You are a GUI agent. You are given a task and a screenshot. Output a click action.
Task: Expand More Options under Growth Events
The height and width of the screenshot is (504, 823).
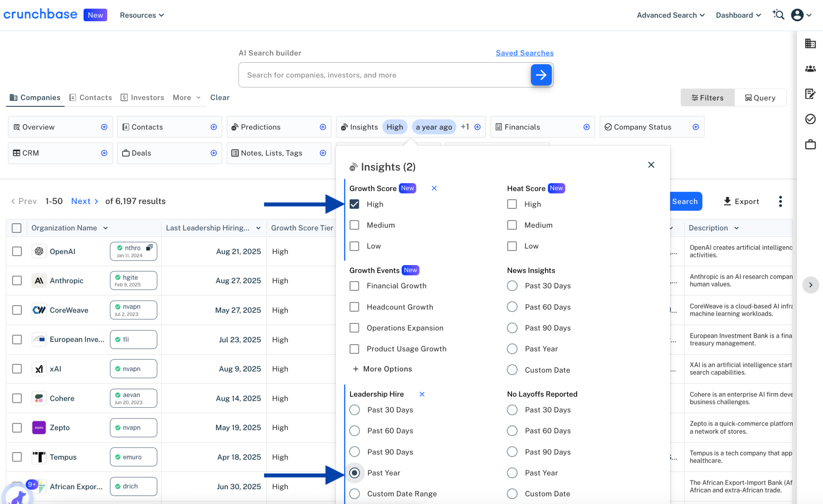coord(382,369)
